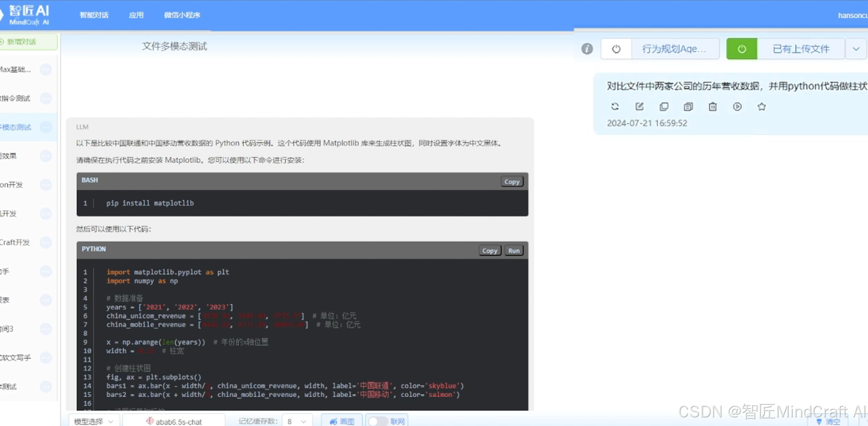Screen dimensions: 868x426
Task: Open the more menu for the 模态测试 chat
Action: pyautogui.click(x=46, y=127)
